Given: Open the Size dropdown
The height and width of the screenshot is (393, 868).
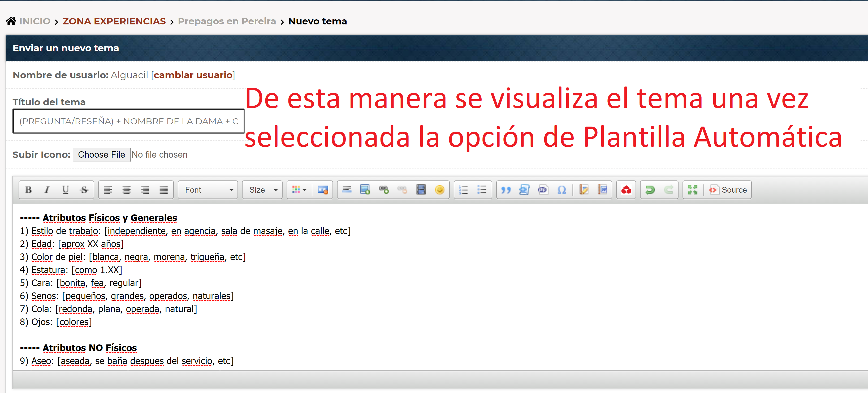Looking at the screenshot, I should pyautogui.click(x=262, y=190).
